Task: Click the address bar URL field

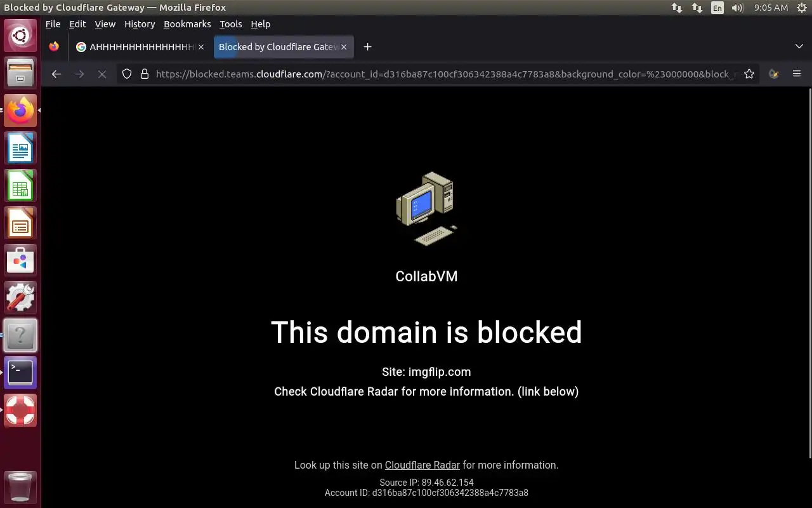Action: [444, 74]
